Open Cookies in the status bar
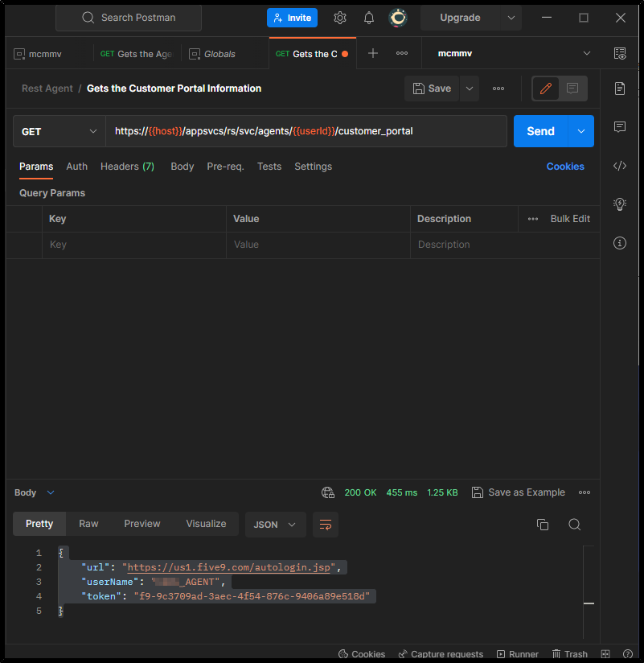The image size is (644, 663). 362,653
